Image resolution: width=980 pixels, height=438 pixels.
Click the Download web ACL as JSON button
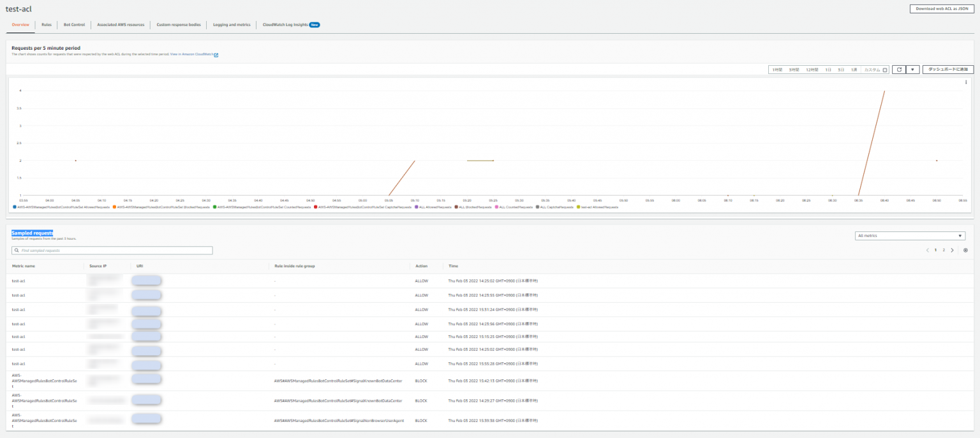coord(943,10)
